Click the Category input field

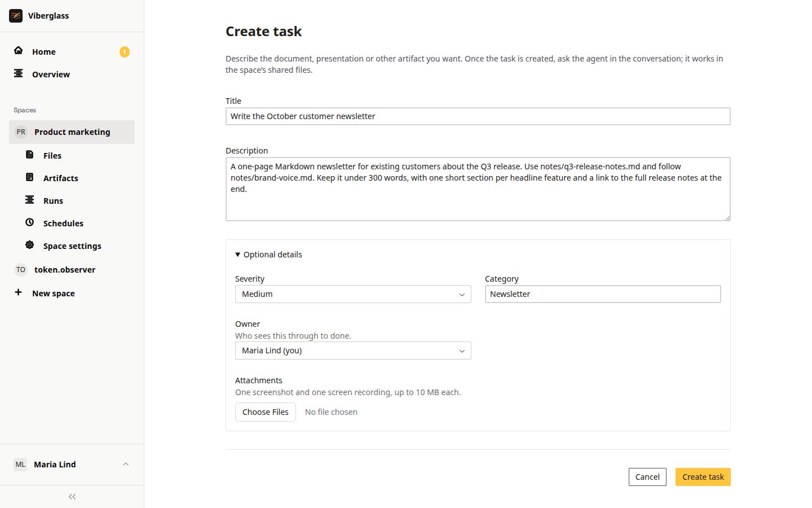(603, 294)
